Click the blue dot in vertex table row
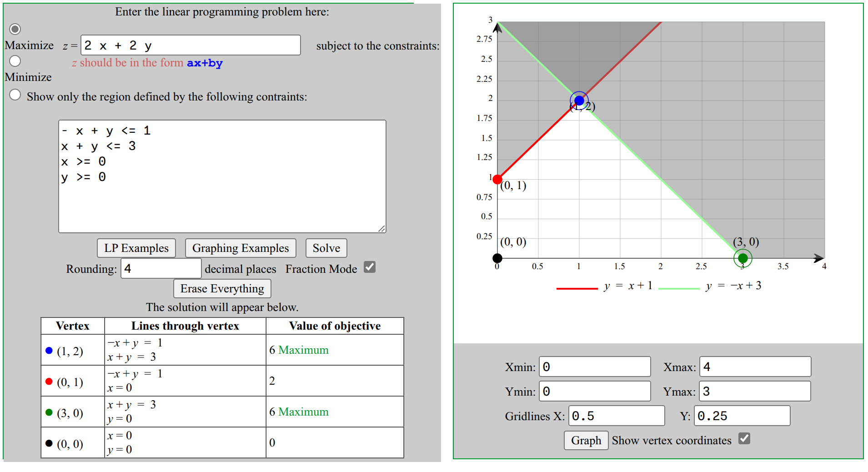Viewport: 868px width, 472px height. [x=49, y=351]
